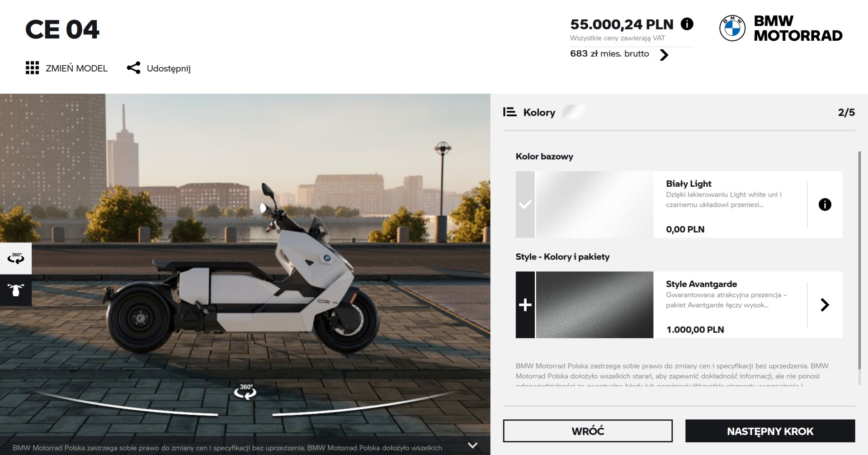Click the CE 04 model title
This screenshot has height=455, width=868.
[x=62, y=29]
